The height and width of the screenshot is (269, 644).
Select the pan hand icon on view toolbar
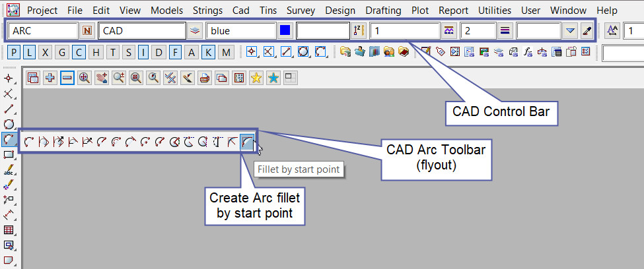(x=102, y=78)
